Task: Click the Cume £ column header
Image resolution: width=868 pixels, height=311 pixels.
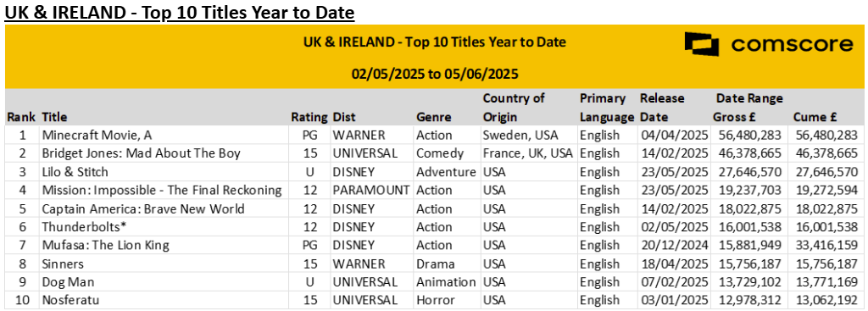Action: (x=815, y=117)
